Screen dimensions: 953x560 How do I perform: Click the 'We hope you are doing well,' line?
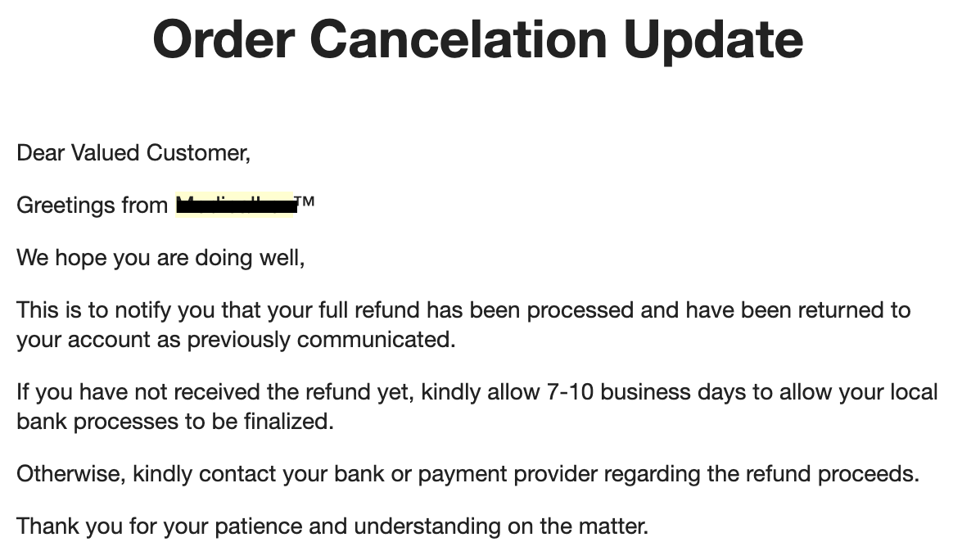pyautogui.click(x=160, y=258)
